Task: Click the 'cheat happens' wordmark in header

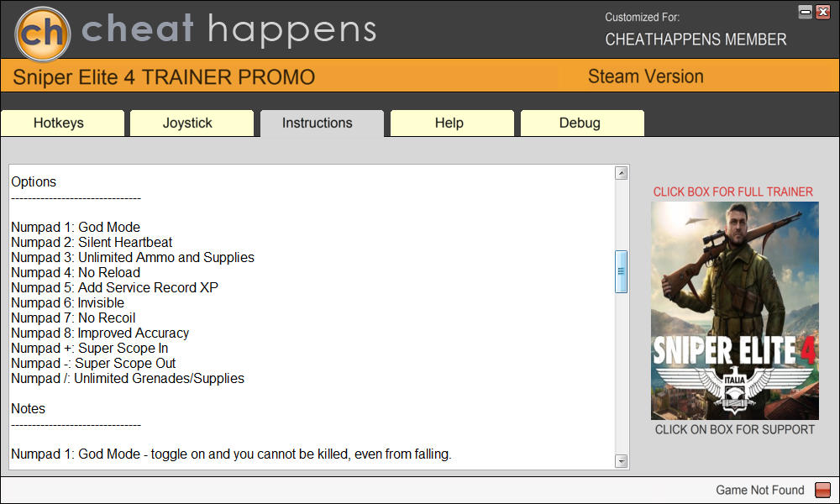Action: tap(228, 30)
